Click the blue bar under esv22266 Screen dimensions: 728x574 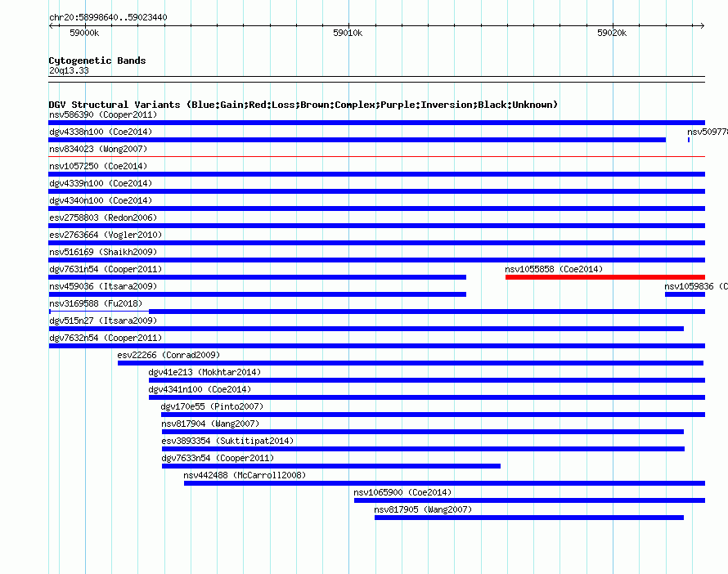tap(411, 363)
